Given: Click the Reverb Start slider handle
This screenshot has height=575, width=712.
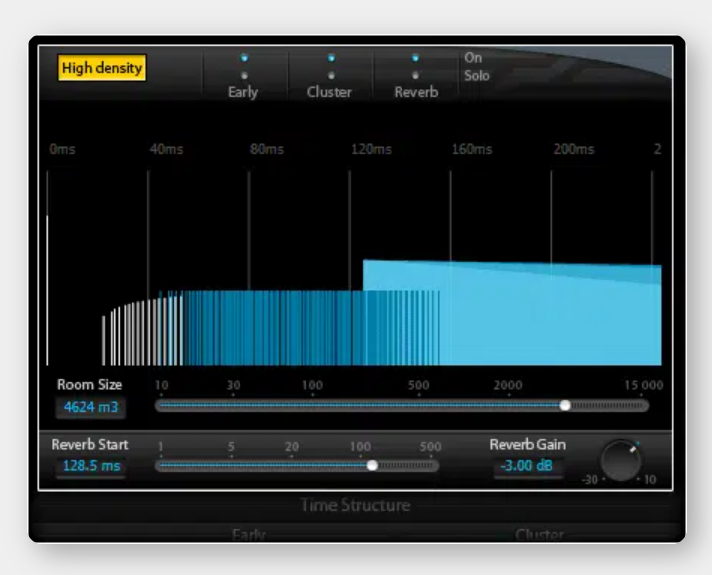Looking at the screenshot, I should (x=372, y=465).
